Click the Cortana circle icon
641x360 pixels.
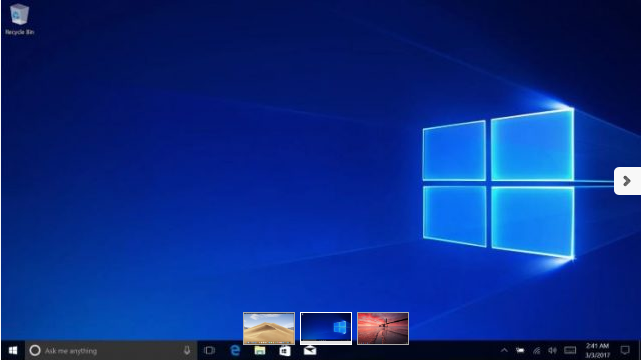click(x=35, y=350)
